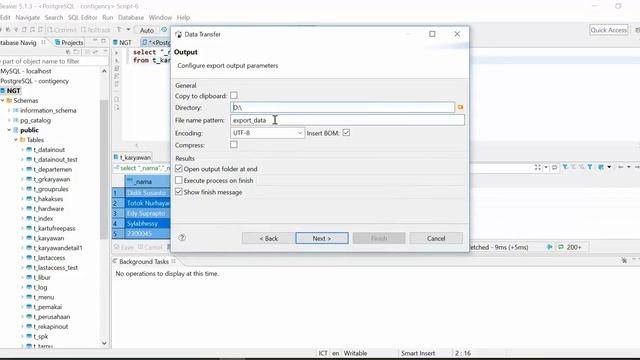This screenshot has width=640, height=360.
Task: Expand the t_karyawan table node
Action: (x=22, y=238)
